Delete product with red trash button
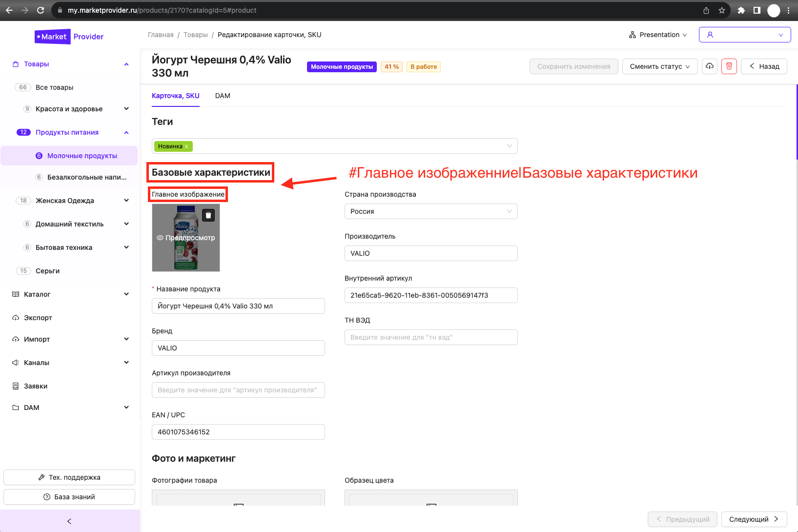798x532 pixels. point(729,66)
